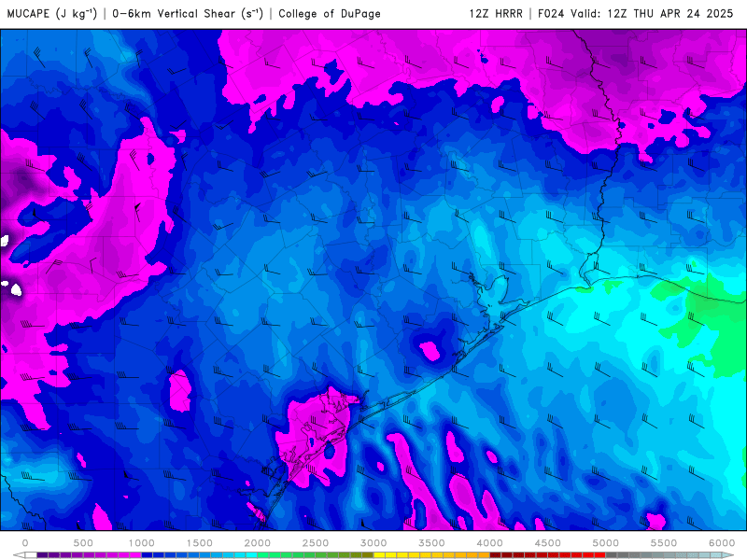Click the color scale label 3000
The image size is (747, 560).
(373, 543)
